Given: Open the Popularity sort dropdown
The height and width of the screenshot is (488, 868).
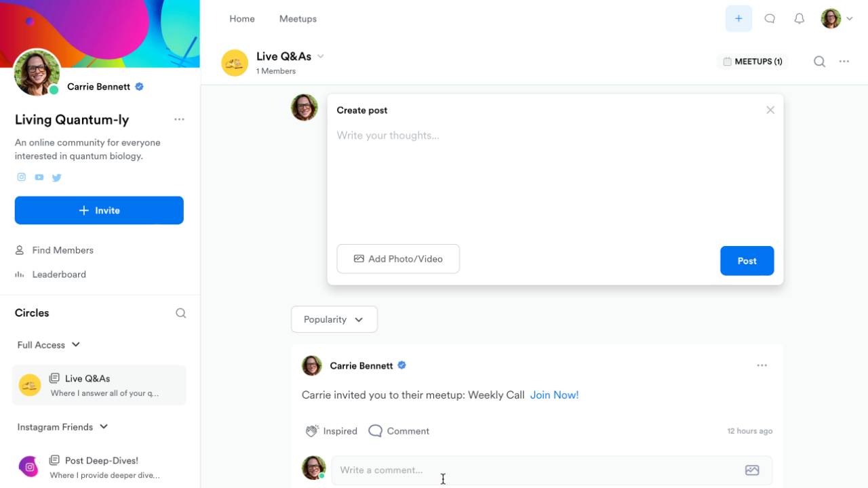Looking at the screenshot, I should pyautogui.click(x=334, y=319).
